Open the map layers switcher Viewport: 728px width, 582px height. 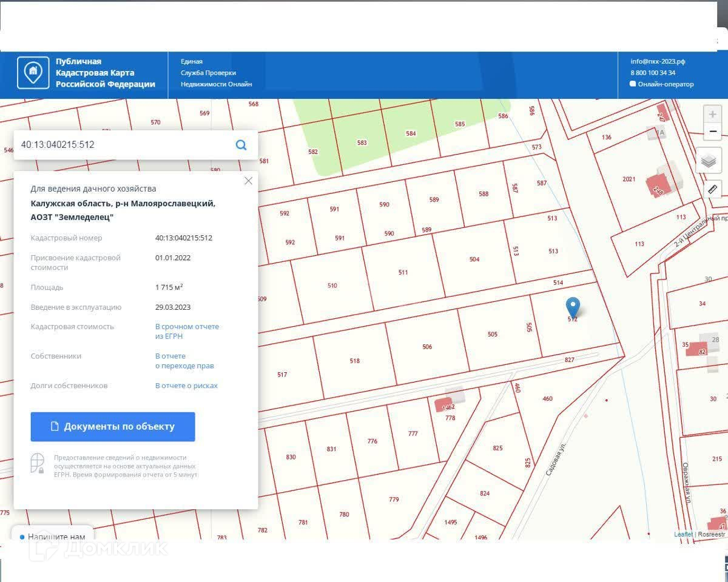(709, 161)
